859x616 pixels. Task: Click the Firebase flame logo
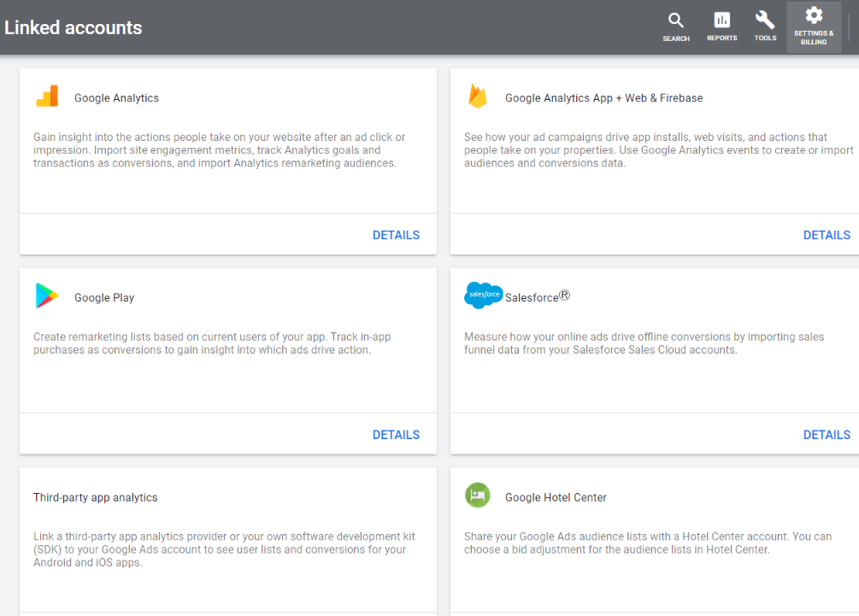coord(477,96)
